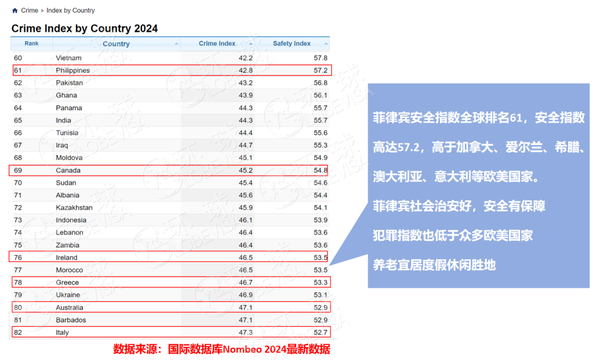Open Index by Country breadcrumb link
The height and width of the screenshot is (360, 600).
click(x=70, y=10)
